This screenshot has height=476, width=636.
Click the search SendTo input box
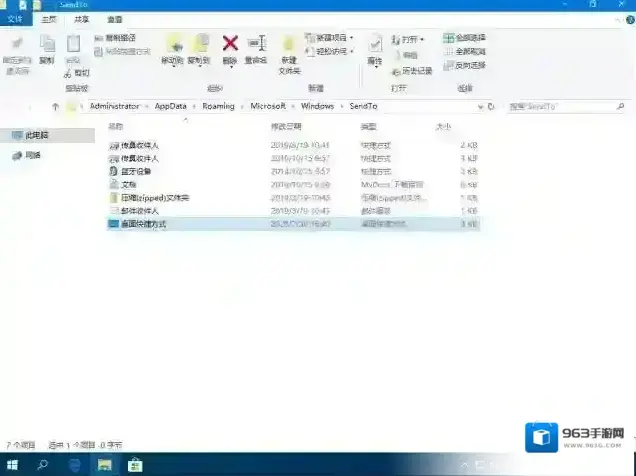pos(565,105)
